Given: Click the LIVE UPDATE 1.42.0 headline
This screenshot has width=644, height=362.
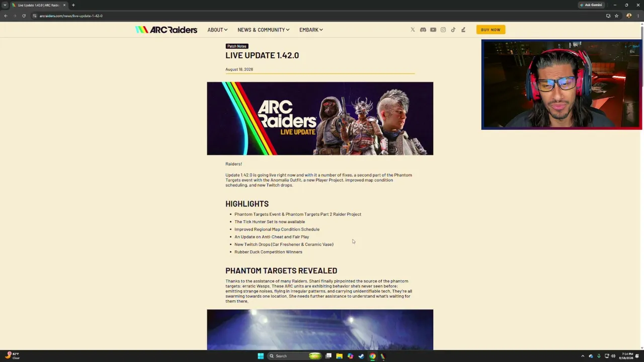Looking at the screenshot, I should tap(262, 55).
